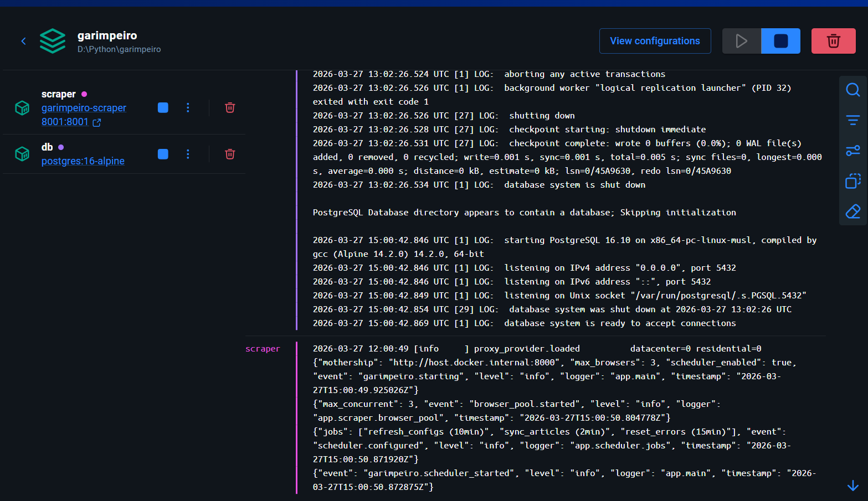Screen dimensions: 868x501
Task: Click the scraper container cube icon
Action: click(22, 108)
